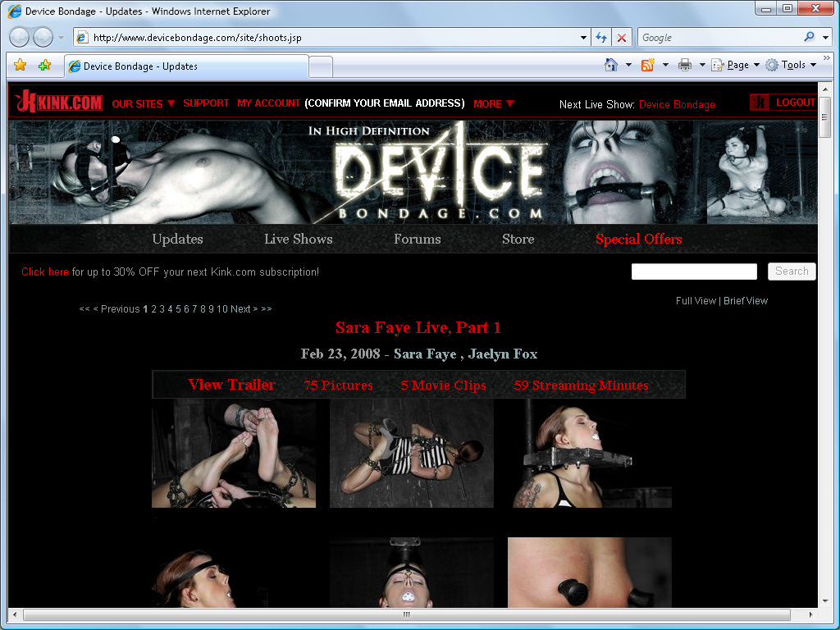840x630 pixels.
Task: Click the LOGOUT button
Action: 783,102
